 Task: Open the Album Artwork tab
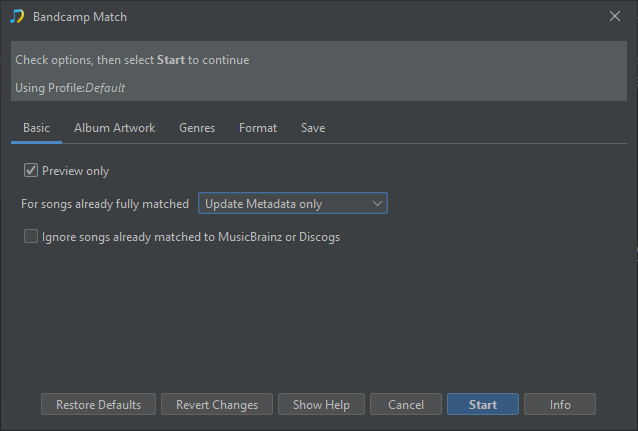114,128
